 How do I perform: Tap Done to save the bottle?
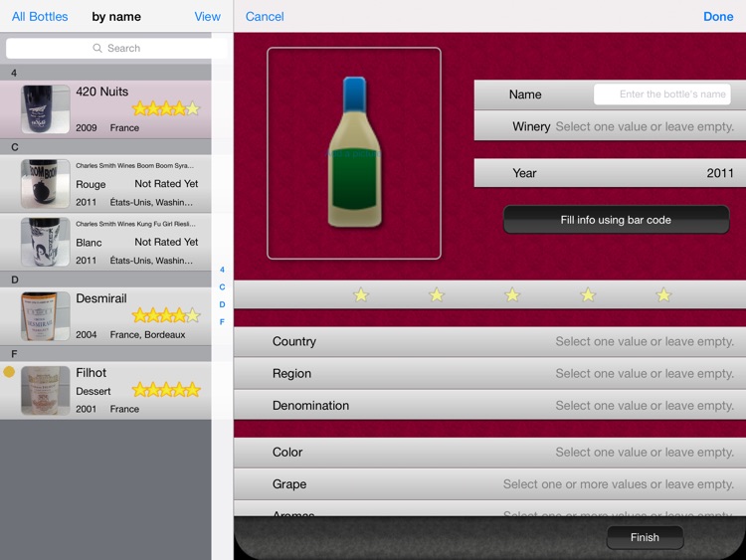pos(718,17)
